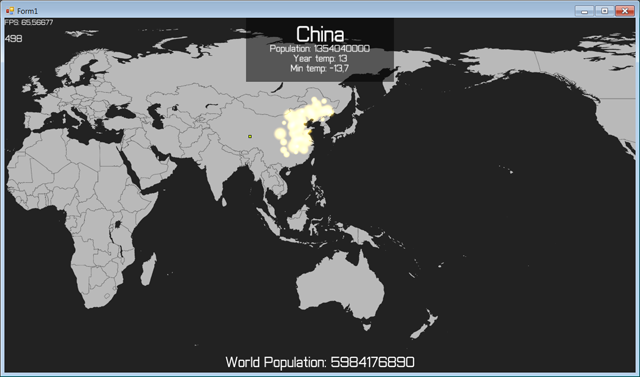Click the FPS counter readout
The height and width of the screenshot is (377, 640).
click(x=29, y=22)
